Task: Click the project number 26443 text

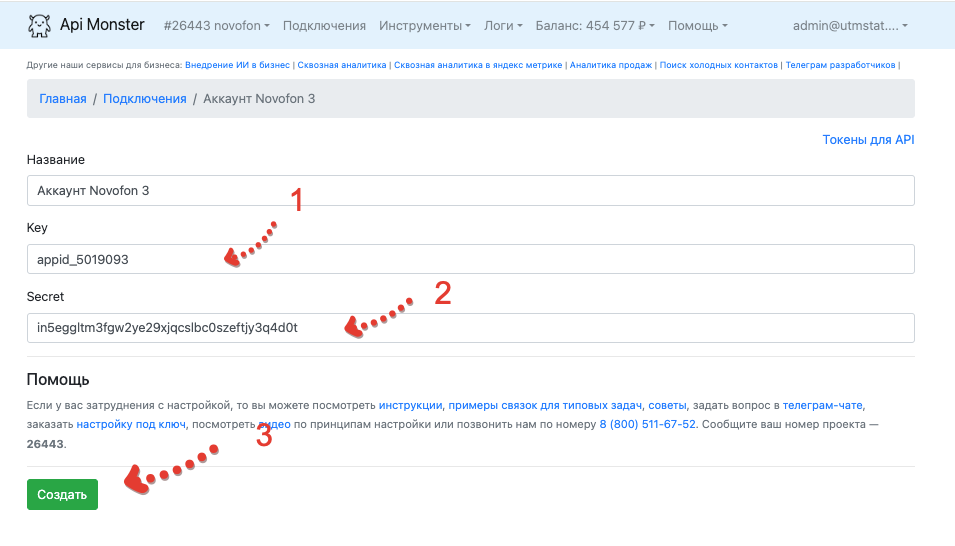Action: point(45,444)
